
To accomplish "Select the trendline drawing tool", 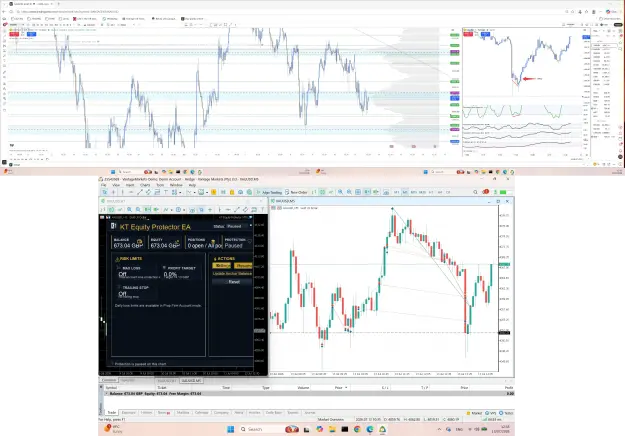I will click(140, 192).
